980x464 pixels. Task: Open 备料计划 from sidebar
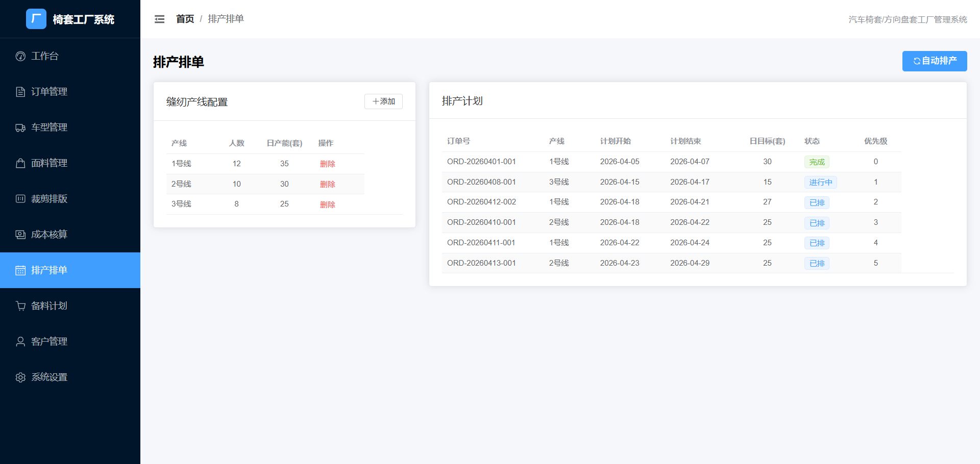pyautogui.click(x=70, y=306)
